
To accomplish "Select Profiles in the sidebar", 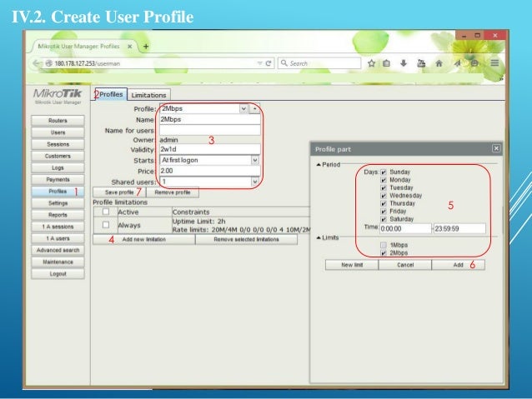I will [58, 192].
